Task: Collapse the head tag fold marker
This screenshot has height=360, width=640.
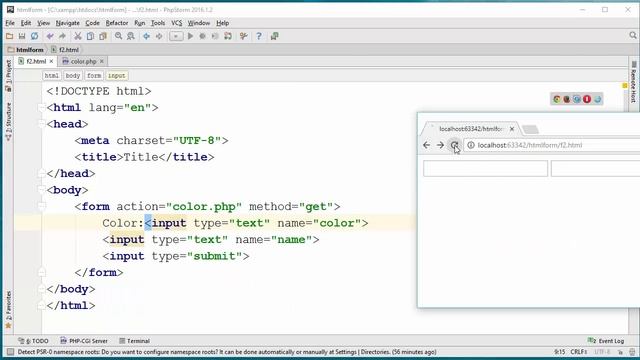Action: pos(41,124)
